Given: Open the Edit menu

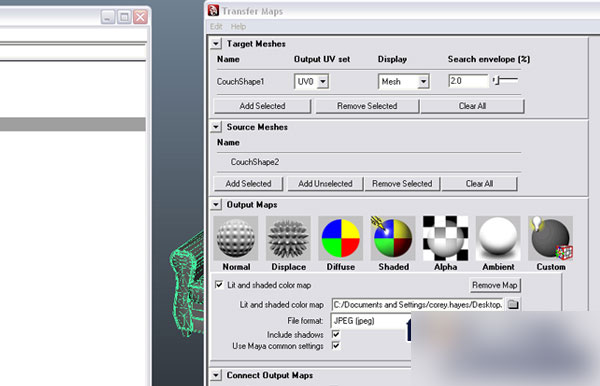Looking at the screenshot, I should (216, 26).
